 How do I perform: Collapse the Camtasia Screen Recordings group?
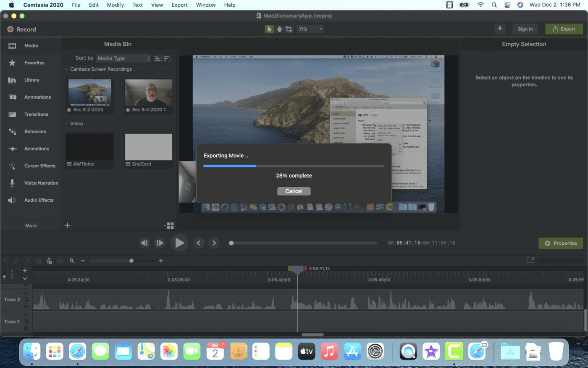pyautogui.click(x=66, y=69)
